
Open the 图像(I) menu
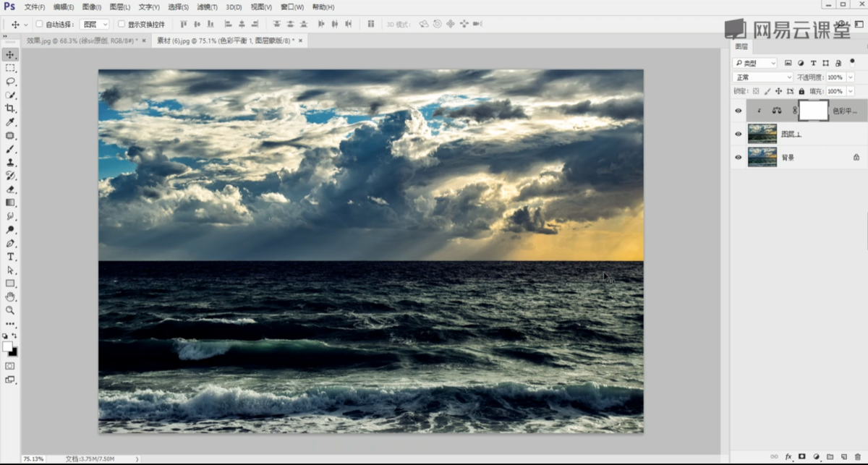91,7
